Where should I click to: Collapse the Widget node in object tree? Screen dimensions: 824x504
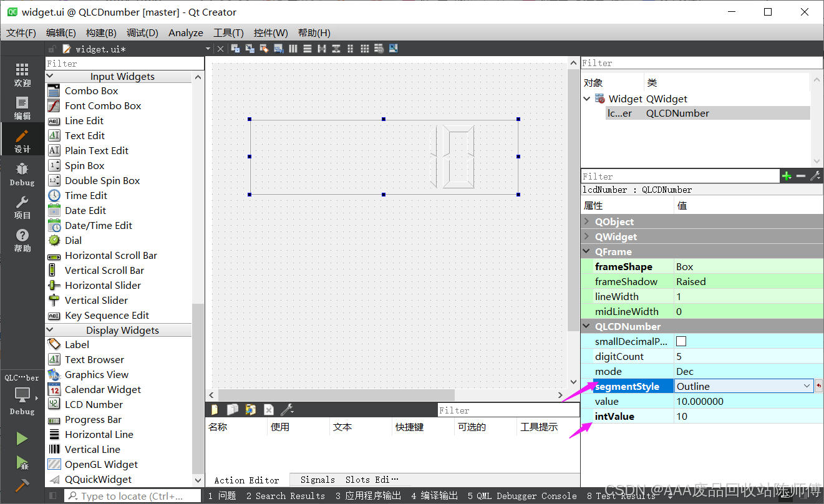point(587,99)
